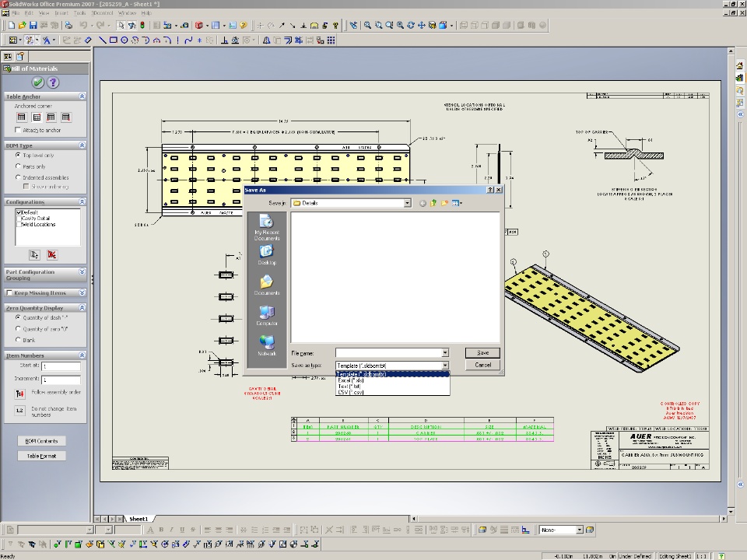
Task: Create new folder icon in Save As
Action: 445,203
